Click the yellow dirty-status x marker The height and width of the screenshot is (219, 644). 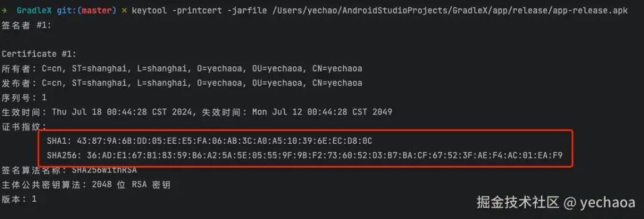(124, 11)
